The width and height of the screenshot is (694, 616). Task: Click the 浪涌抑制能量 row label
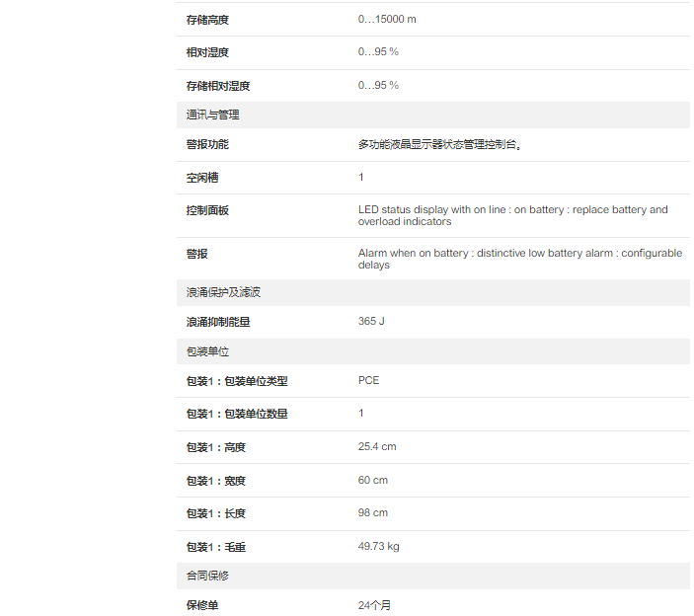pos(218,322)
